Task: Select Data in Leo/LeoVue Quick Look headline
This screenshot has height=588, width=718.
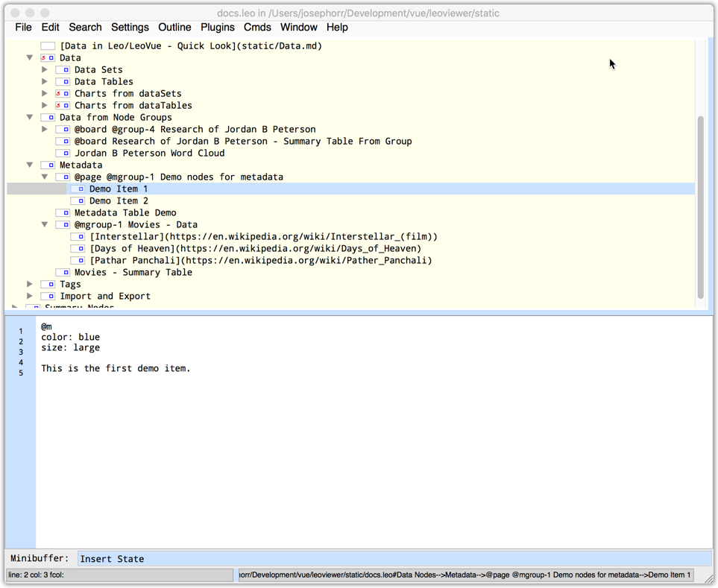Action: (x=191, y=45)
